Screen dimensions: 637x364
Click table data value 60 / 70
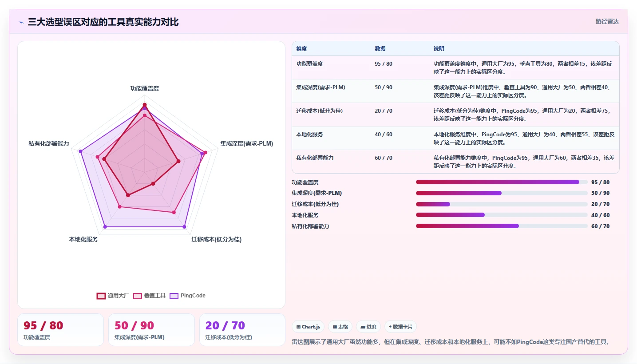pos(384,158)
